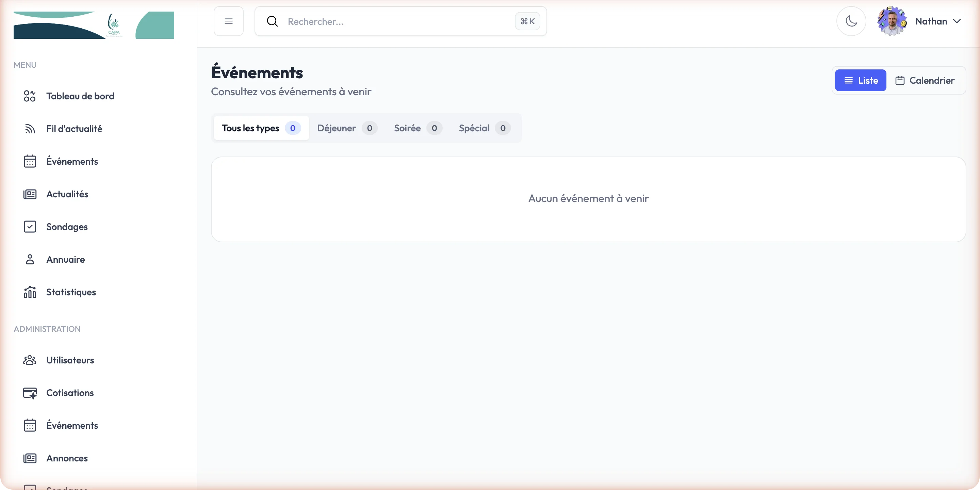This screenshot has height=490, width=980.
Task: Filter events by Spécial type
Action: pyautogui.click(x=484, y=128)
